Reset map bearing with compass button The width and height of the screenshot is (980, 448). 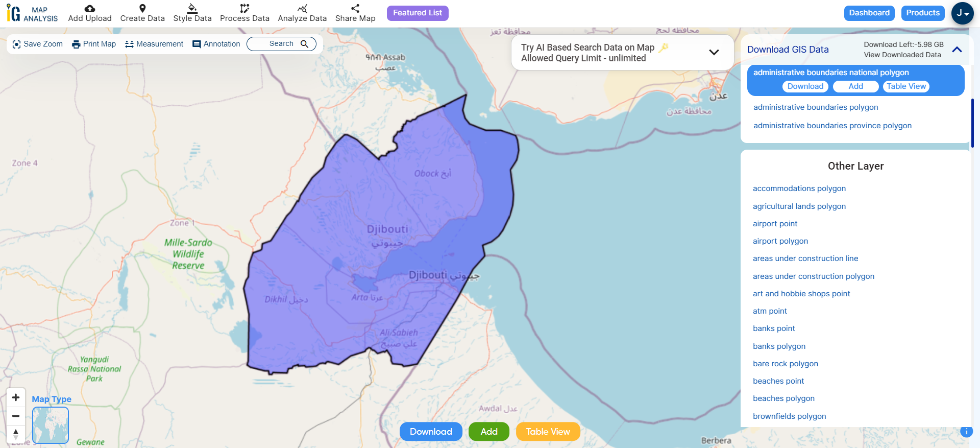click(x=16, y=434)
